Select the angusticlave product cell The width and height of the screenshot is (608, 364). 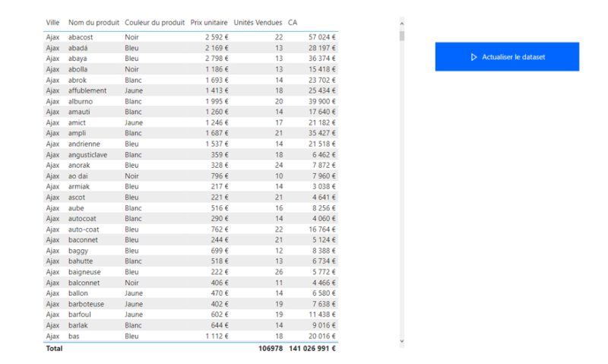click(87, 155)
